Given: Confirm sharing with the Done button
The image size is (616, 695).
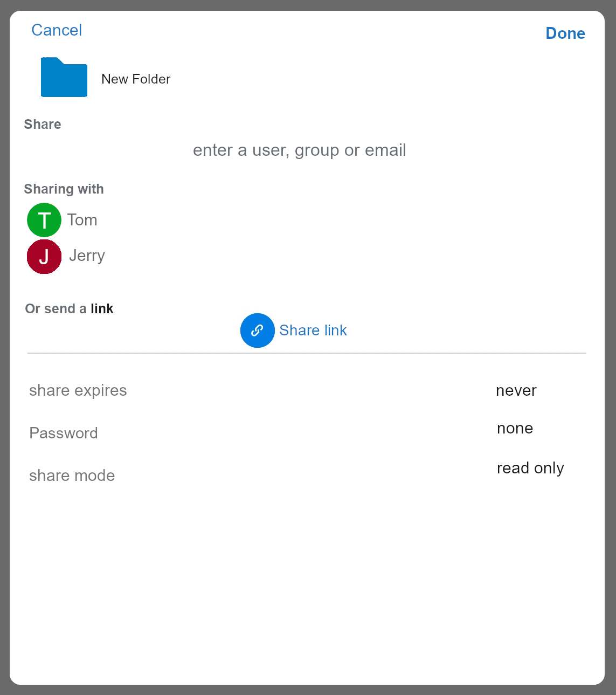Looking at the screenshot, I should tap(565, 33).
